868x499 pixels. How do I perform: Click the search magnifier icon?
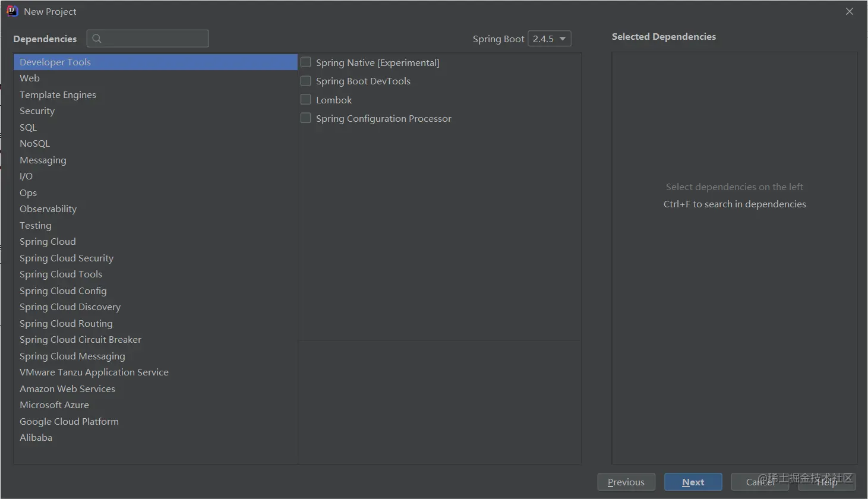pyautogui.click(x=97, y=39)
